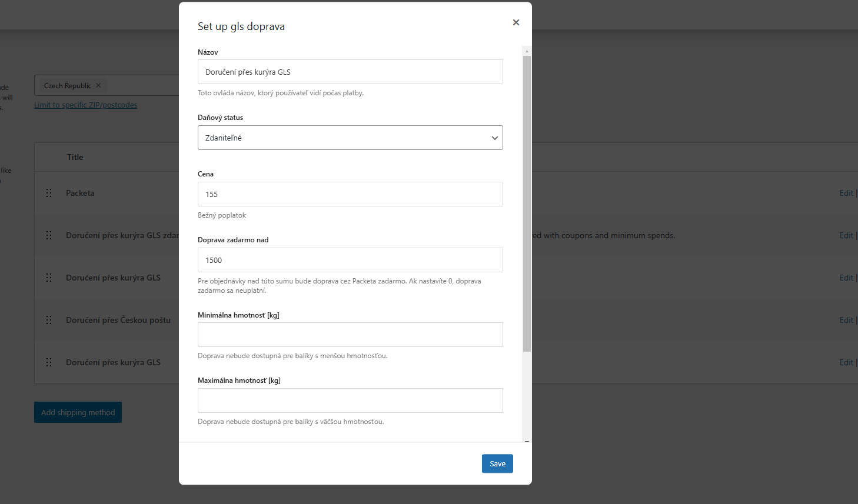
Task: Click the Minimálna hmotnosť [kg] field
Action: pos(350,335)
